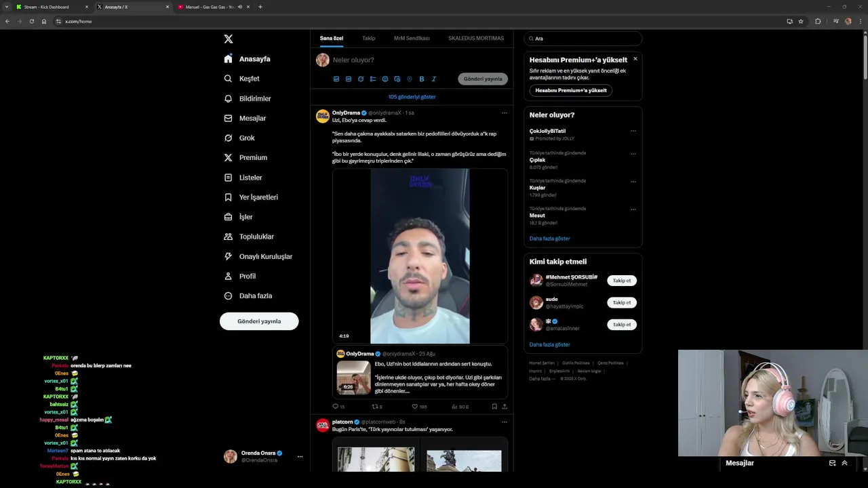Focus the Ara search field
Image resolution: width=868 pixels, height=488 pixels.
pos(583,39)
